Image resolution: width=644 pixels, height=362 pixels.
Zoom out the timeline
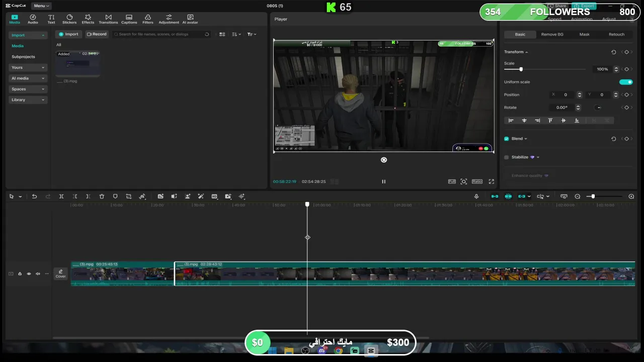coord(578,197)
